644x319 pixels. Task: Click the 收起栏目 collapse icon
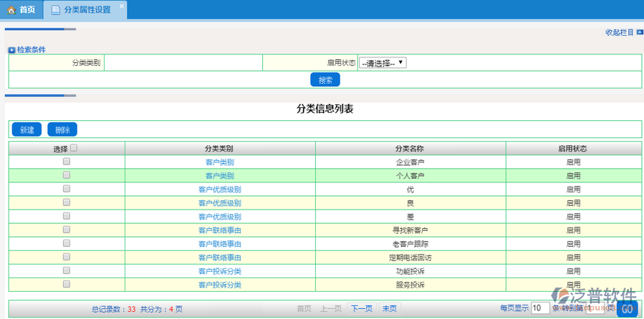point(640,32)
